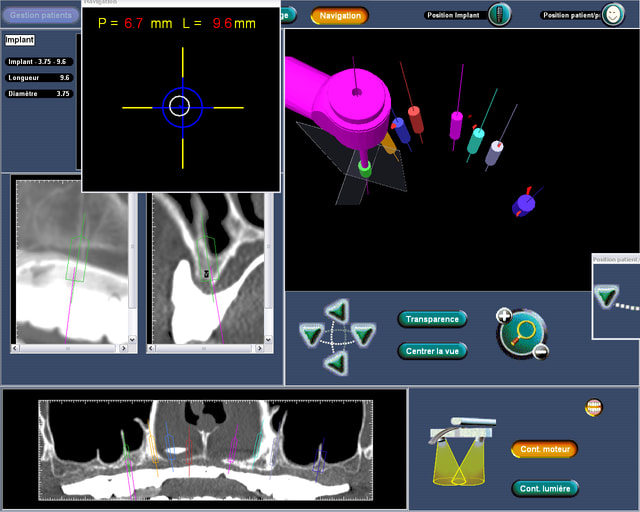
Task: Click the implant icon beside Position Implant
Action: pyautogui.click(x=500, y=14)
